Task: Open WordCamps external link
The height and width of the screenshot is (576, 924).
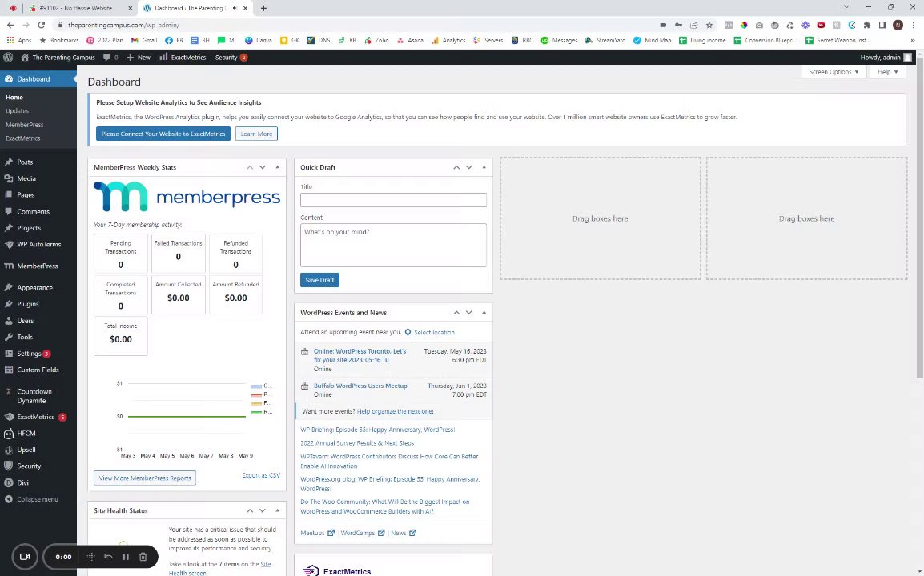Action: pyautogui.click(x=363, y=533)
